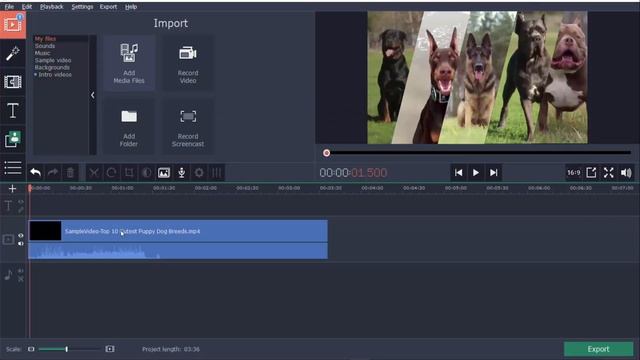
Task: Undo the last action
Action: pos(36,173)
